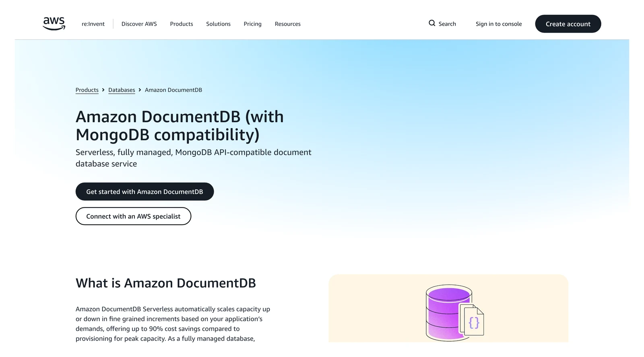Click the 'Serverless, fully managed' subtitle text
The height and width of the screenshot is (357, 644).
pyautogui.click(x=194, y=158)
